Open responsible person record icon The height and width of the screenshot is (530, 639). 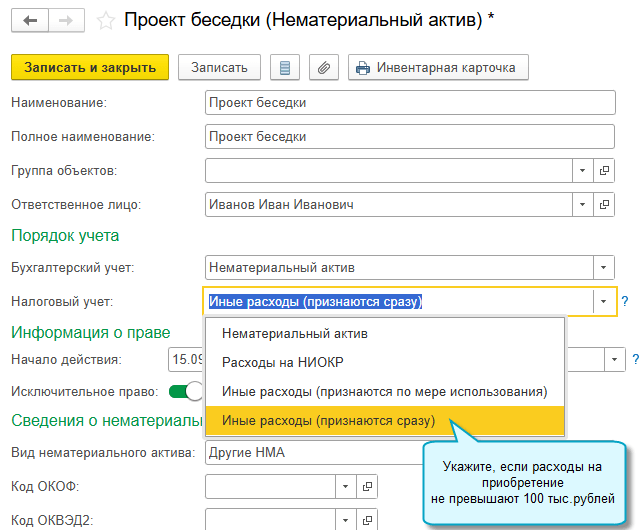pyautogui.click(x=604, y=205)
